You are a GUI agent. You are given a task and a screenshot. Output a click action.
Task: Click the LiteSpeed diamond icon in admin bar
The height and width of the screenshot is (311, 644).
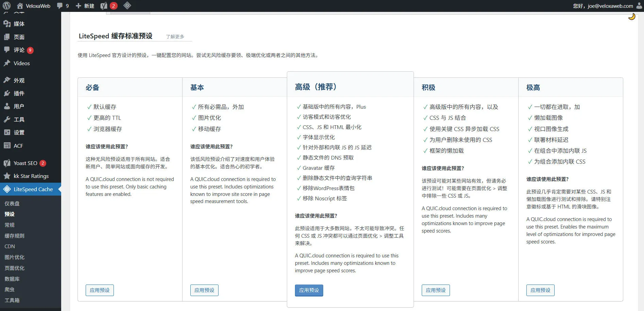tap(127, 5)
